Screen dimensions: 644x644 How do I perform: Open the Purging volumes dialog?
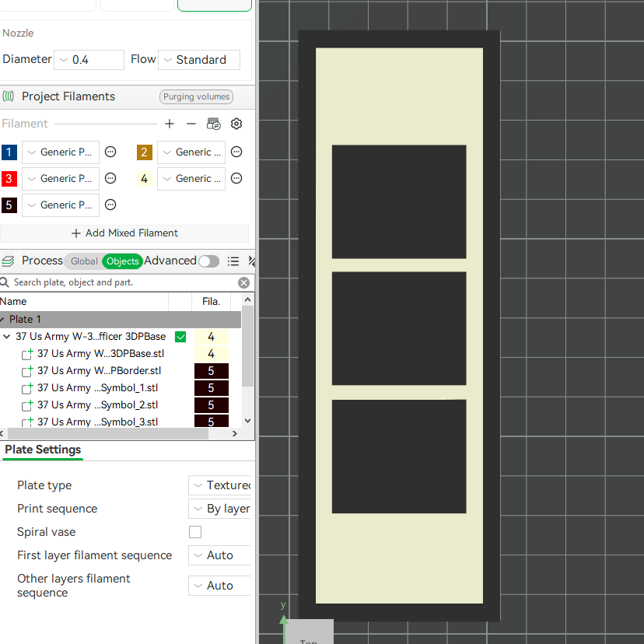pyautogui.click(x=196, y=96)
